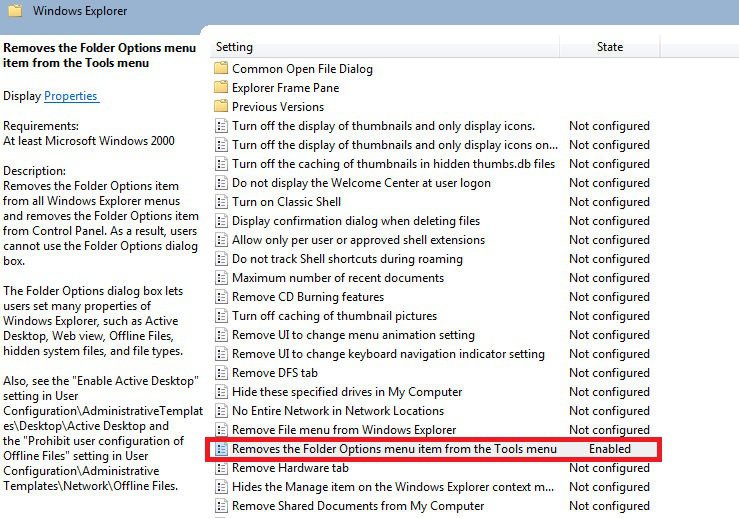Select 'Turn off the caching of thumbnails in hidden thumbs.db files'
The image size is (739, 518).
pos(394,164)
